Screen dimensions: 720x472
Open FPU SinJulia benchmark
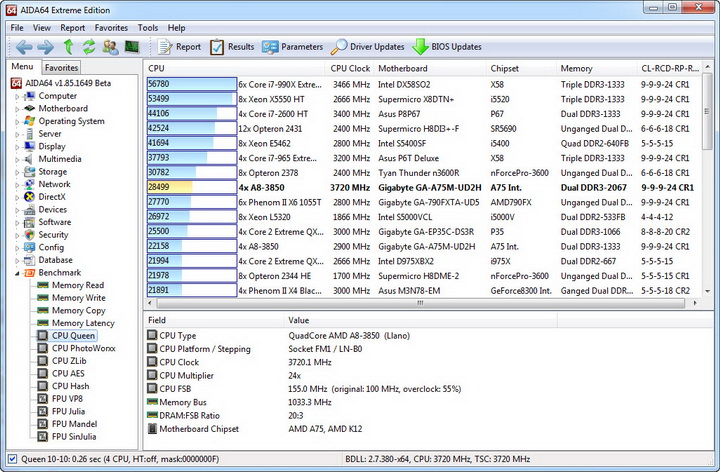(x=74, y=437)
